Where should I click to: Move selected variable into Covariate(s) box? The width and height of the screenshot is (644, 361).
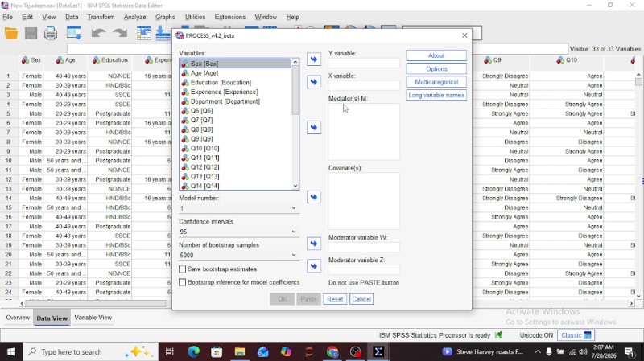pyautogui.click(x=314, y=197)
